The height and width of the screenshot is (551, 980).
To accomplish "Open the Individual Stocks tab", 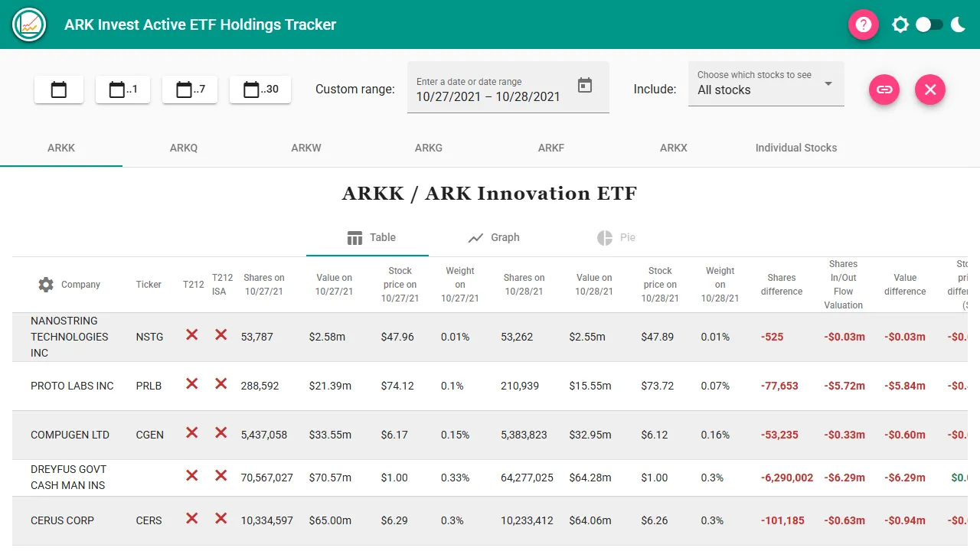I will coord(795,148).
